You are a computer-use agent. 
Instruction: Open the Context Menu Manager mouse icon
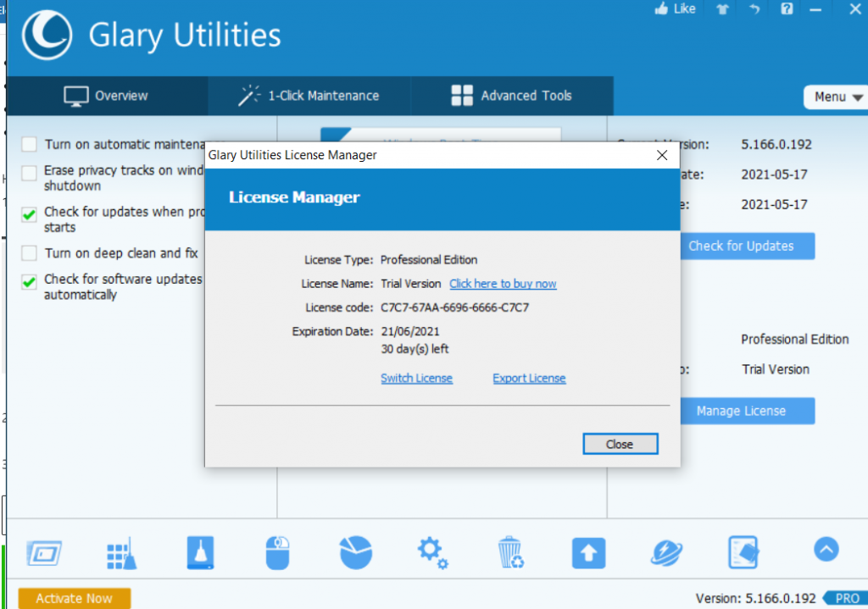pos(277,552)
